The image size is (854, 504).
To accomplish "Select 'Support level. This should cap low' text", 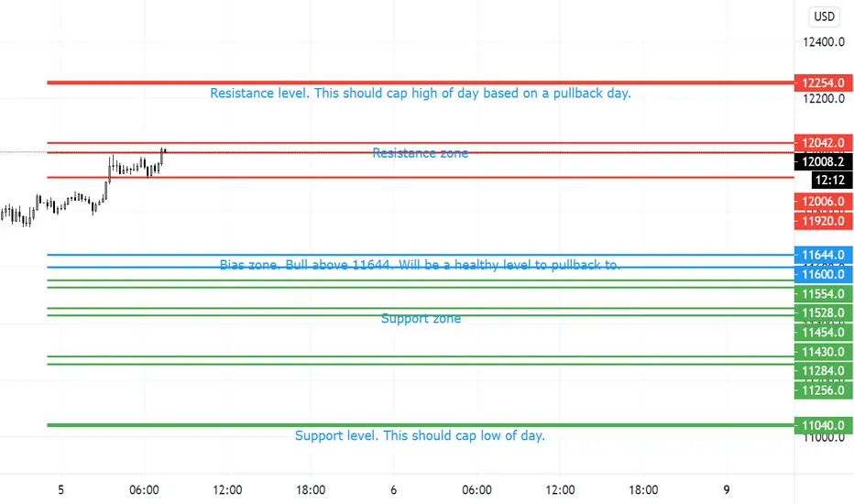I will 420,436.
